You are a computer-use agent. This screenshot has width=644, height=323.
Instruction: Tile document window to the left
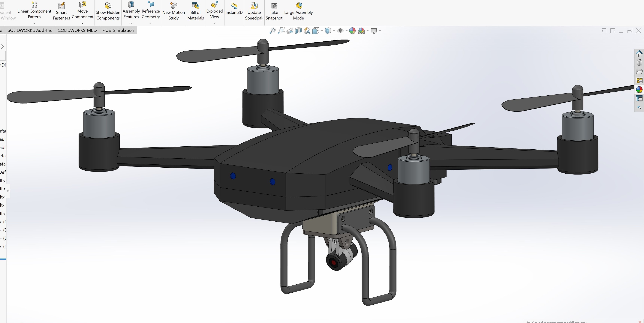tap(604, 31)
